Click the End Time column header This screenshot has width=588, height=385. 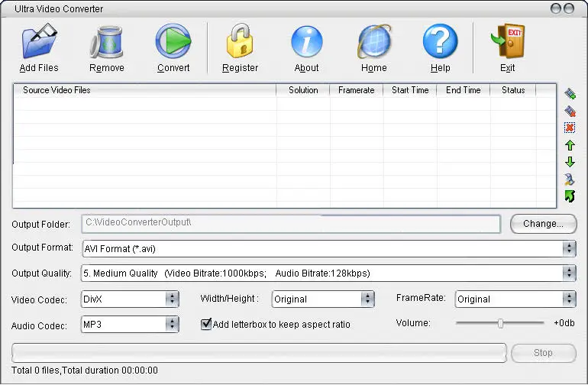[463, 90]
